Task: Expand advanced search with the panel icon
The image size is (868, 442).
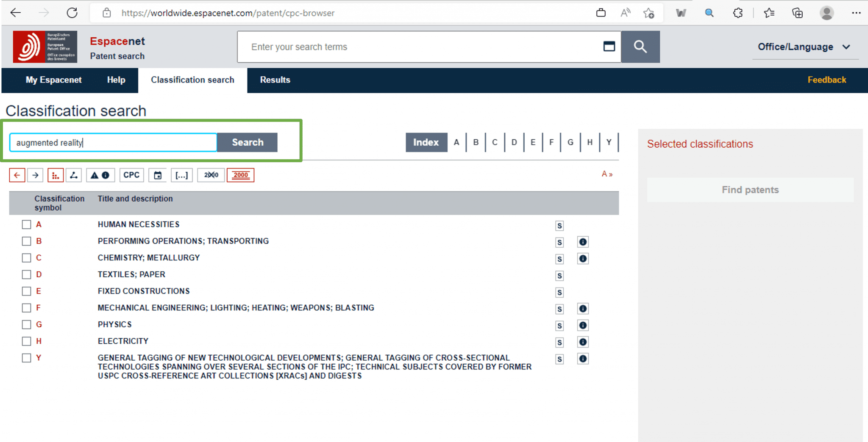Action: coord(609,47)
